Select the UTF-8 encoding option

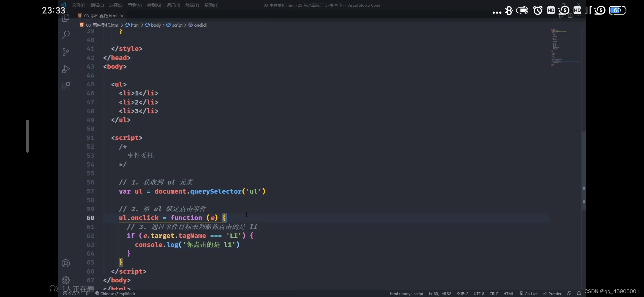click(x=479, y=293)
